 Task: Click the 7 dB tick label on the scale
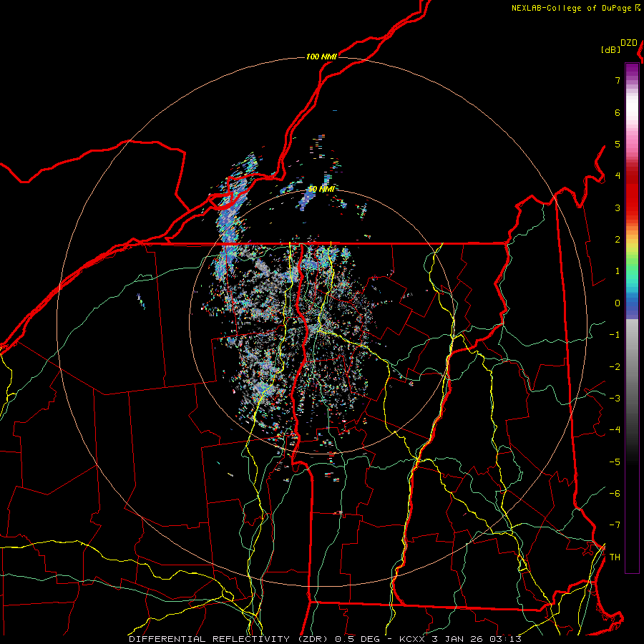(618, 80)
